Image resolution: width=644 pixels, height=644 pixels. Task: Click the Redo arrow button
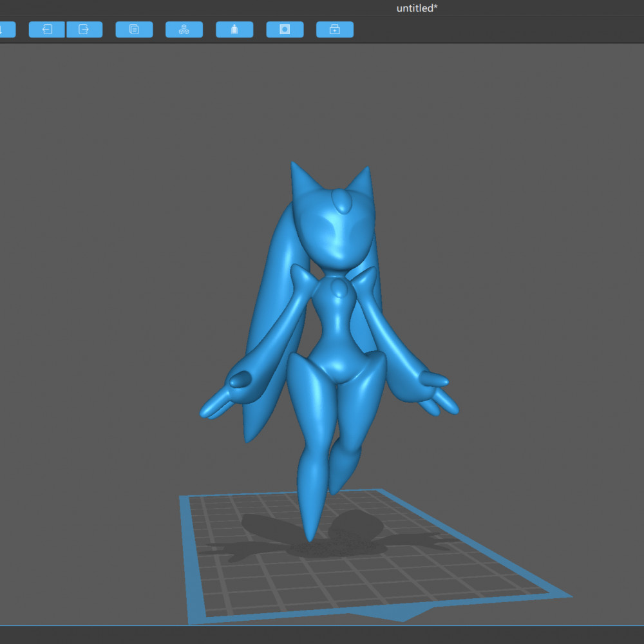coord(84,30)
